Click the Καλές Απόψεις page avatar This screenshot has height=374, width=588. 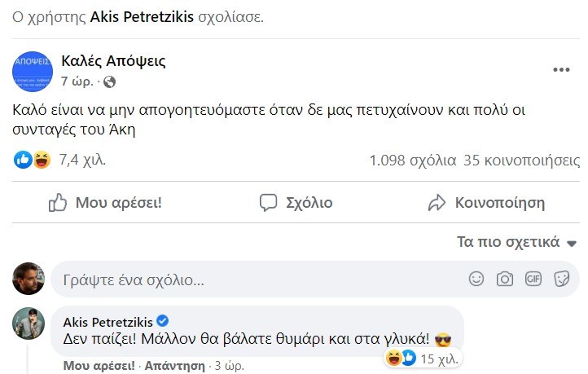click(33, 71)
